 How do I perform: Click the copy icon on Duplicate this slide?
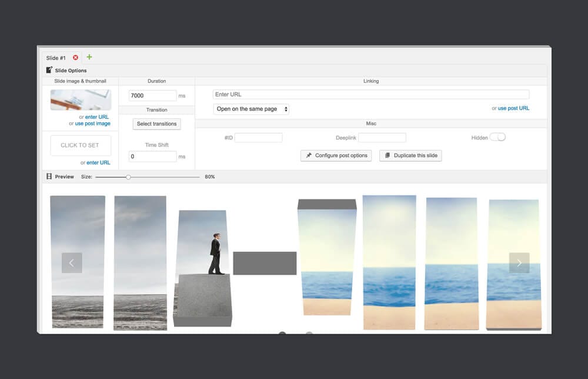pyautogui.click(x=387, y=156)
